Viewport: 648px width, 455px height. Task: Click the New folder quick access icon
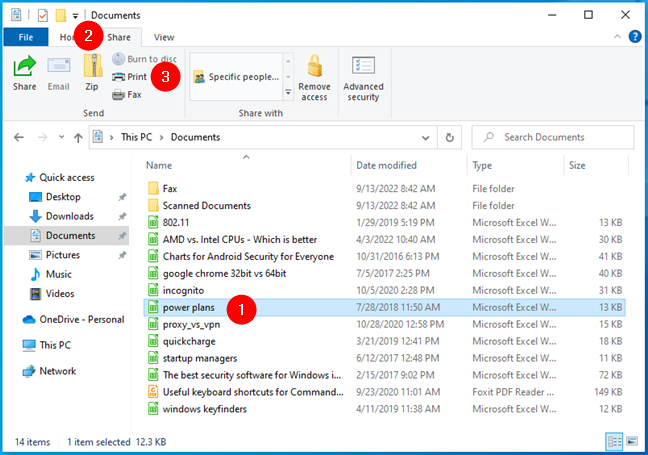pos(61,16)
